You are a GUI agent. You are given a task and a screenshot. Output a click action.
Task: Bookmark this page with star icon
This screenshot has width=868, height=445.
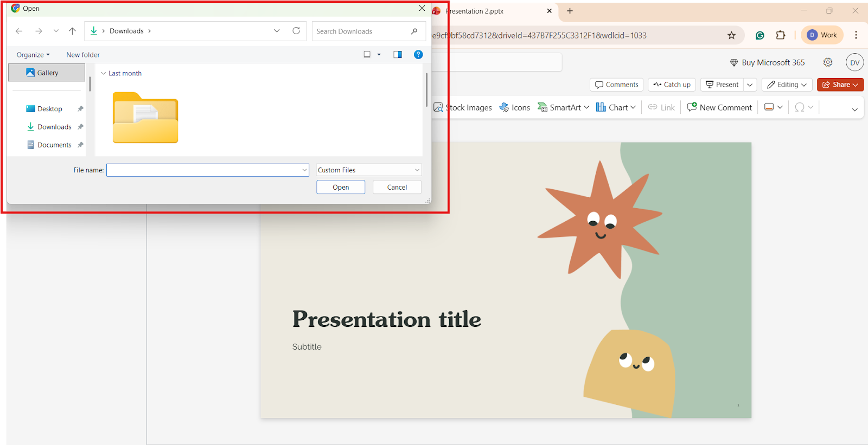tap(731, 35)
